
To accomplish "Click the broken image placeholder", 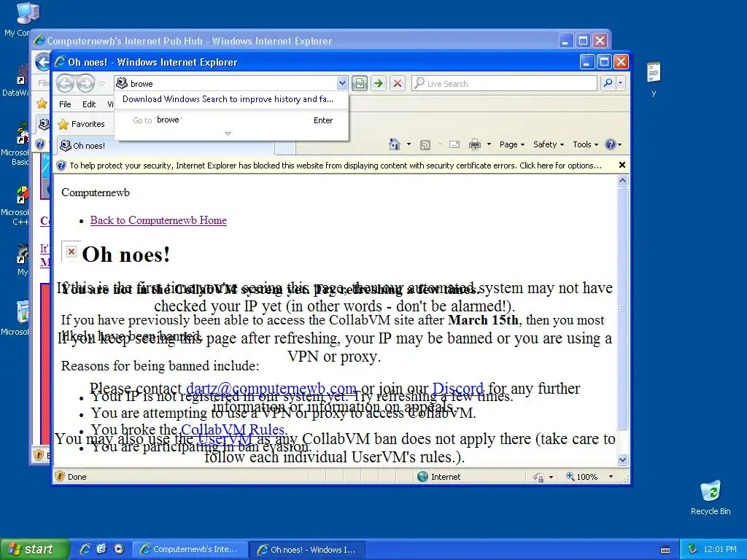I will pyautogui.click(x=71, y=252).
